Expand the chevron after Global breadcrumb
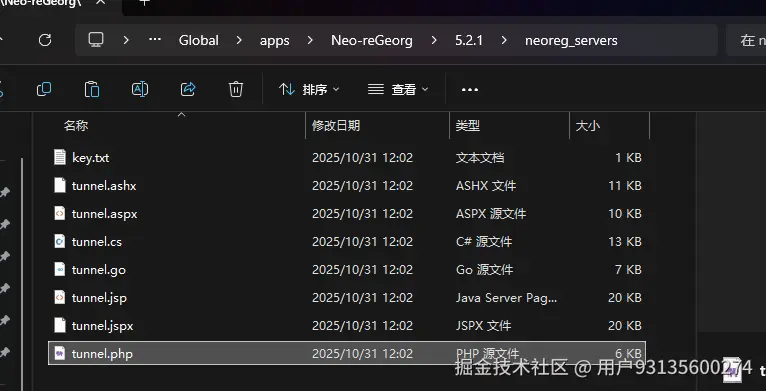This screenshot has width=766, height=391. click(x=239, y=40)
